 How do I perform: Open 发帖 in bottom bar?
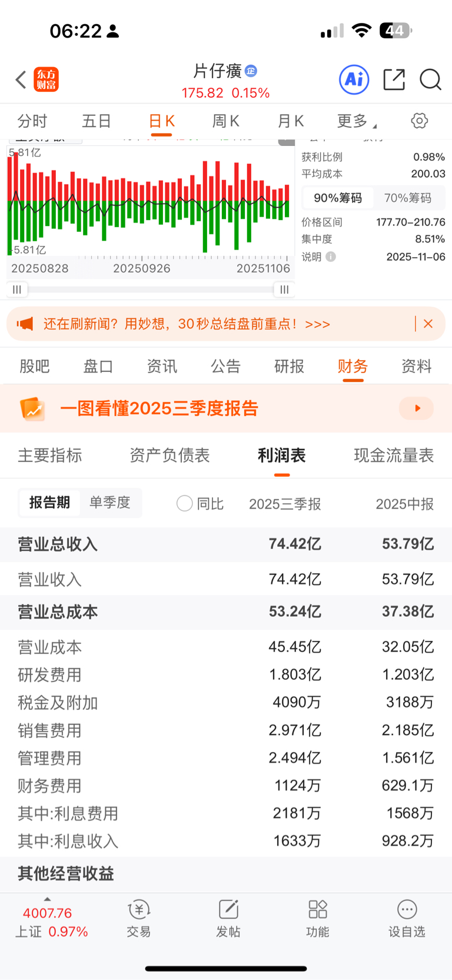[x=228, y=918]
